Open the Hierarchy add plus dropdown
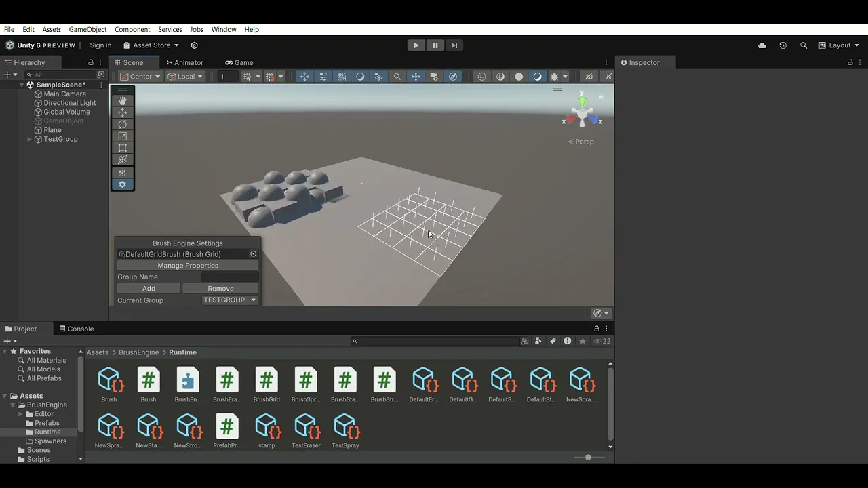Image resolution: width=868 pixels, height=488 pixels. pos(9,75)
